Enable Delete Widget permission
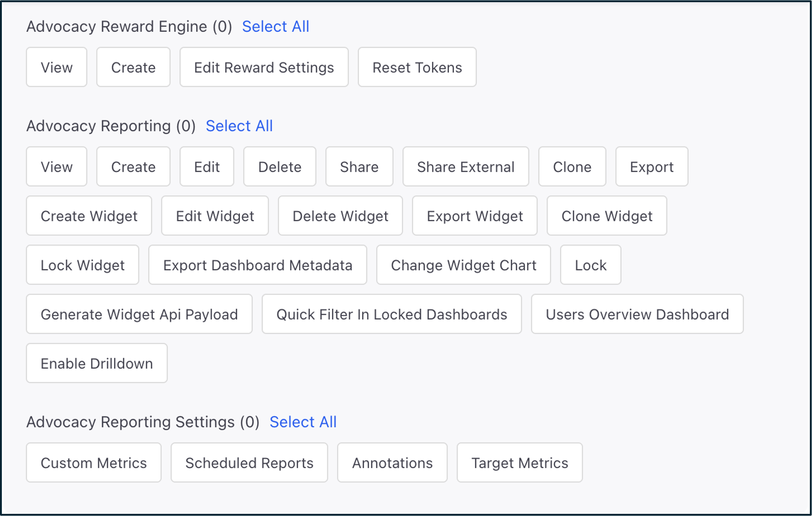Image resolution: width=812 pixels, height=516 pixels. pyautogui.click(x=340, y=216)
